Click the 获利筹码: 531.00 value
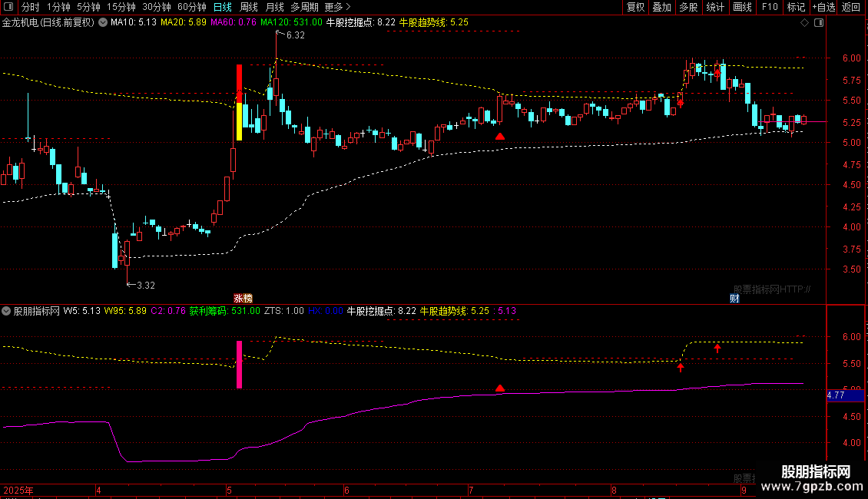The height and width of the screenshot is (499, 868). click(225, 311)
